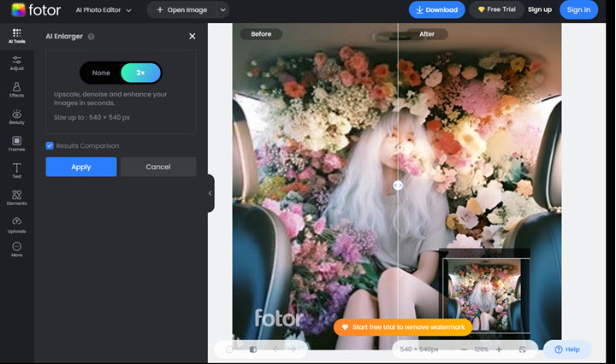This screenshot has height=364, width=616.
Task: Open the Uploads panel
Action: 16,225
